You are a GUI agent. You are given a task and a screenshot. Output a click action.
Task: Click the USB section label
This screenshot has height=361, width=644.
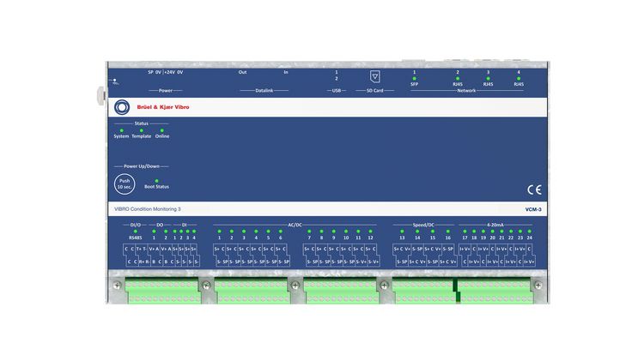pyautogui.click(x=337, y=91)
